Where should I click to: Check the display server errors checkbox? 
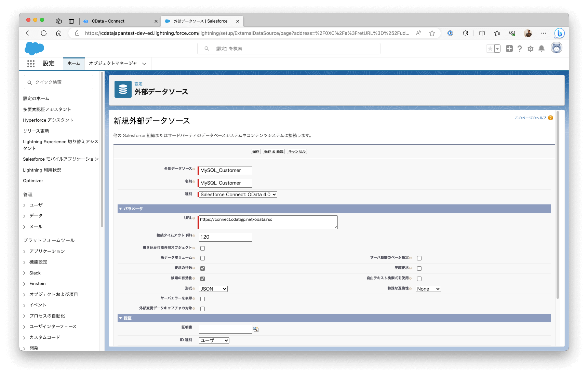(x=203, y=299)
